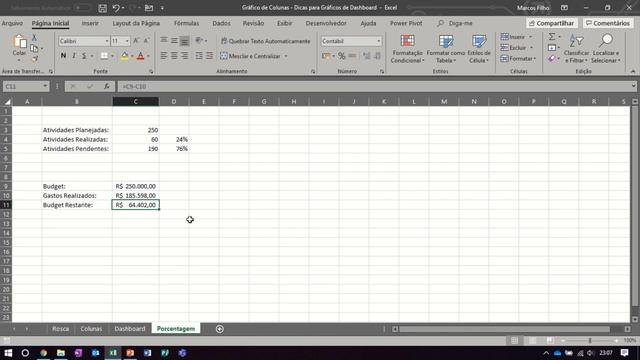Image resolution: width=640 pixels, height=360 pixels.
Task: Switch to the Fórmulas tab
Action: click(187, 23)
